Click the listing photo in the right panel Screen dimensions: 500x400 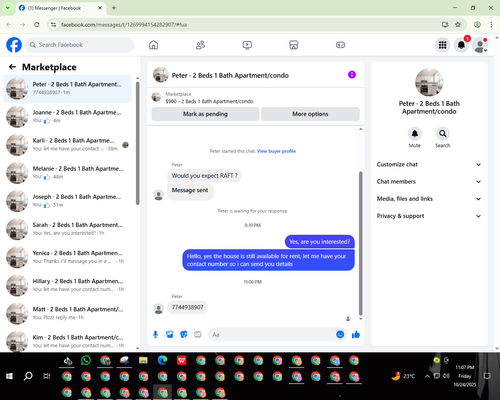tap(429, 82)
